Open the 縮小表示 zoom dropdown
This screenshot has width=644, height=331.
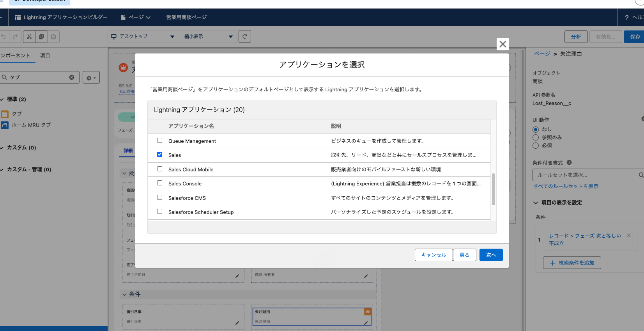click(x=209, y=36)
